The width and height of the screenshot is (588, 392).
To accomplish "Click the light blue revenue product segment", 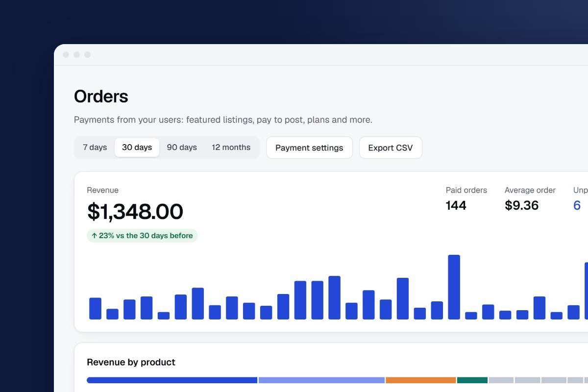I will (x=321, y=380).
